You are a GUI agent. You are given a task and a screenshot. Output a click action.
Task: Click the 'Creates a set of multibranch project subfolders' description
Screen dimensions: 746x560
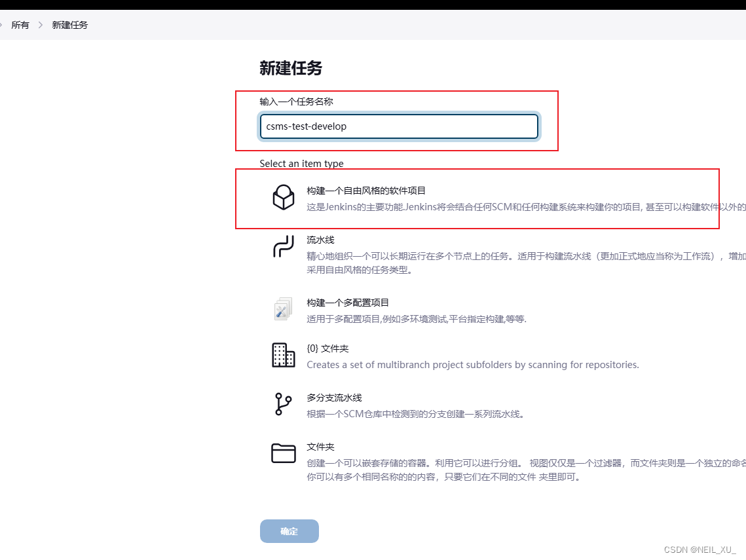point(472,365)
